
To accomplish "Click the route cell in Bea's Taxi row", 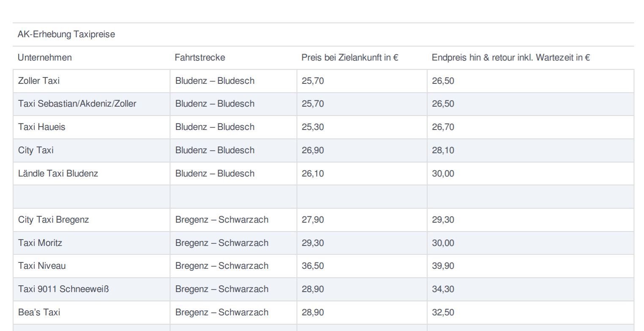I will (x=222, y=312).
